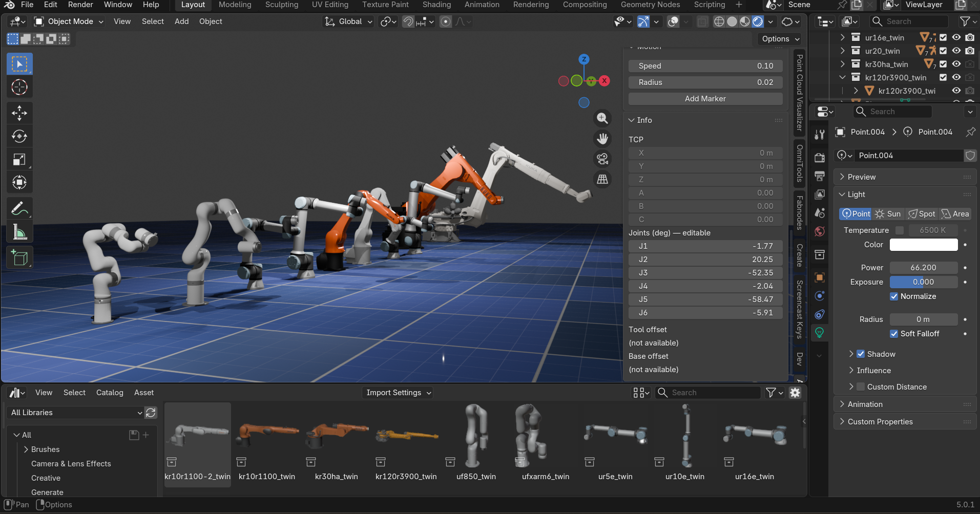Switch viewport to rendered shading mode
980x514 pixels.
pos(757,21)
